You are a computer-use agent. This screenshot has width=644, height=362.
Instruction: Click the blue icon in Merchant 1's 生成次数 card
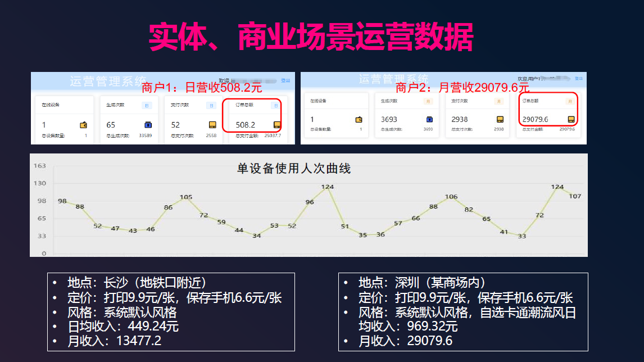click(148, 125)
